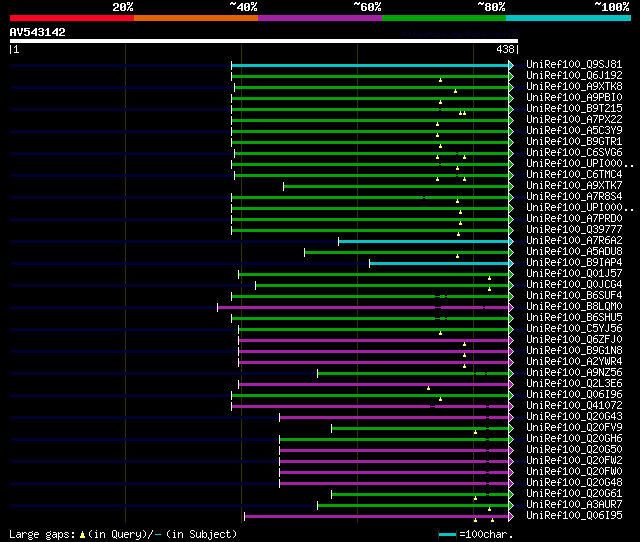Click the cyan alignment bar for B9IAP4

point(439,264)
